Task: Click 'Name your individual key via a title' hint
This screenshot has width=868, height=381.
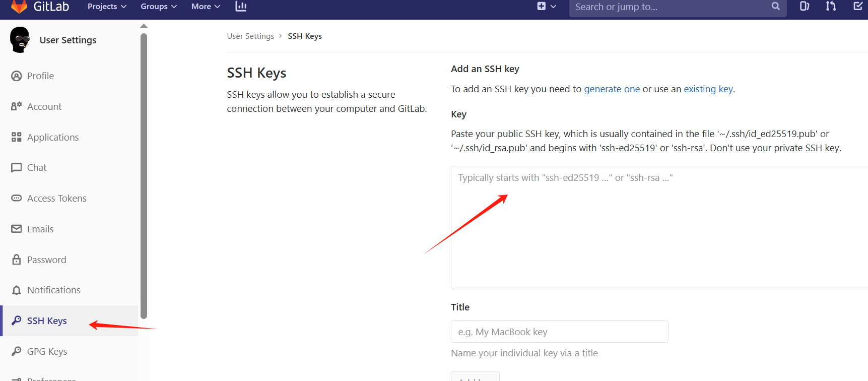Action: pyautogui.click(x=524, y=353)
